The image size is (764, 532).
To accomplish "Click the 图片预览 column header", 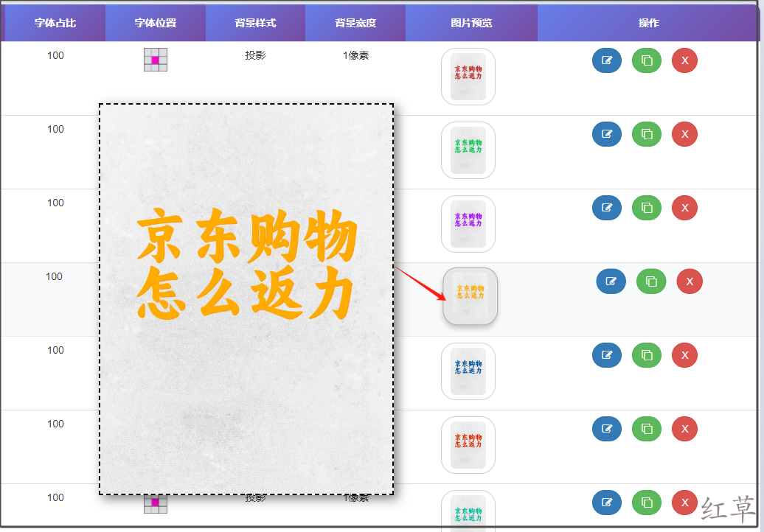I will (471, 23).
